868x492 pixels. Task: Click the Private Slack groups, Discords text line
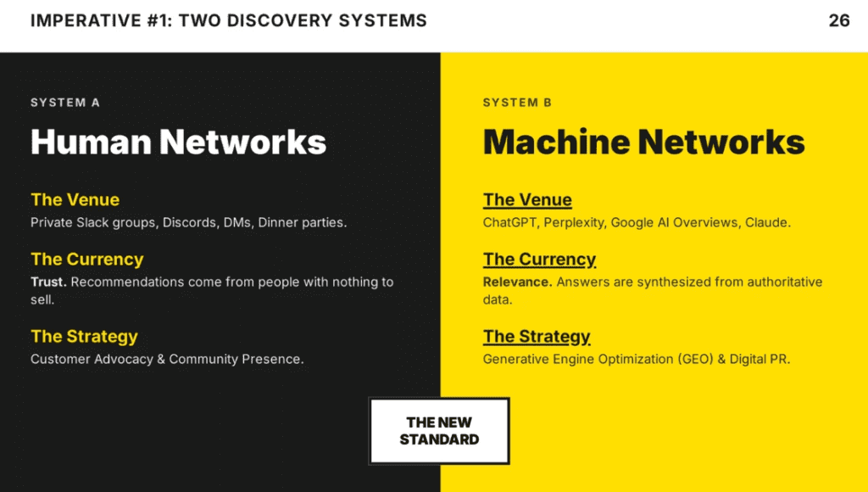pyautogui.click(x=188, y=223)
